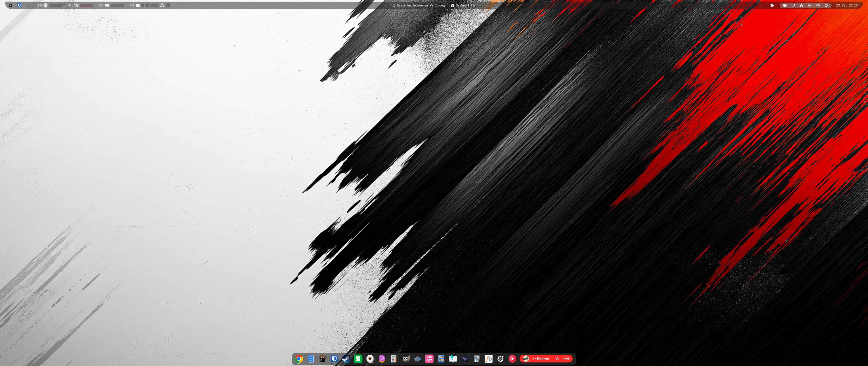Open the blue file cabinet app in dock
This screenshot has height=366, width=868.
(x=311, y=359)
